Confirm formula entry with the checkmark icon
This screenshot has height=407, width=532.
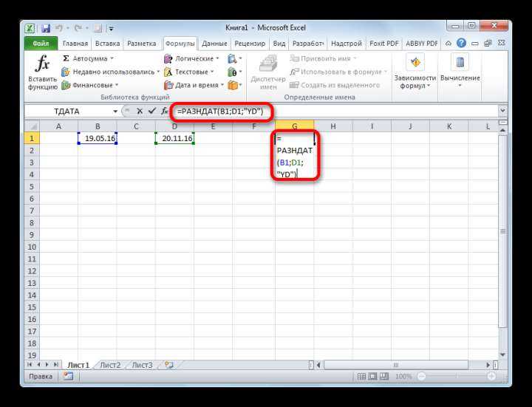152,111
